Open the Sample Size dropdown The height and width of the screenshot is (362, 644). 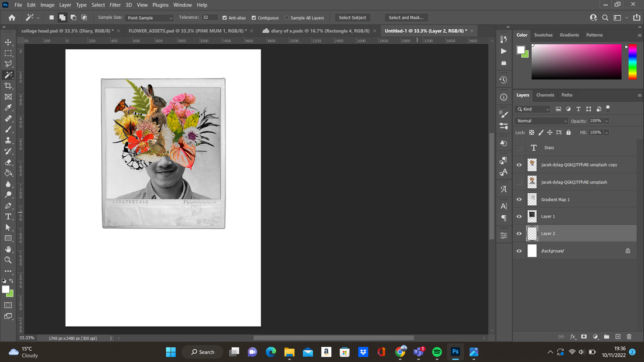(149, 18)
